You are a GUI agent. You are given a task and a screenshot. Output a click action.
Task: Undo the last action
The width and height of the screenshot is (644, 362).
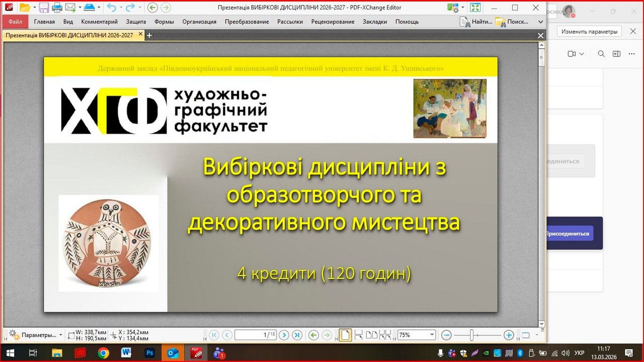(112, 8)
